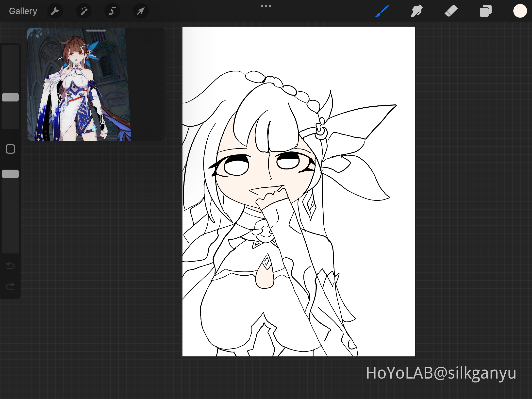
Task: Toggle fullscreen by tapping the three-dot handle
Action: tap(266, 6)
